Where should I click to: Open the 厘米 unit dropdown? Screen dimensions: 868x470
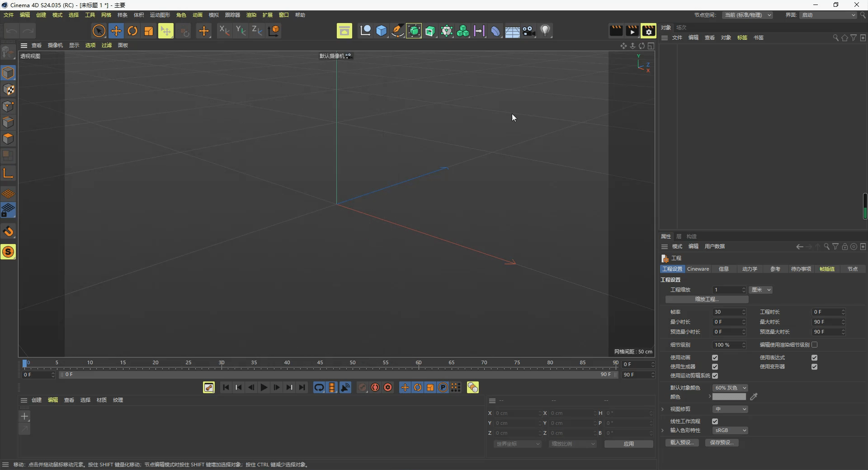click(761, 290)
